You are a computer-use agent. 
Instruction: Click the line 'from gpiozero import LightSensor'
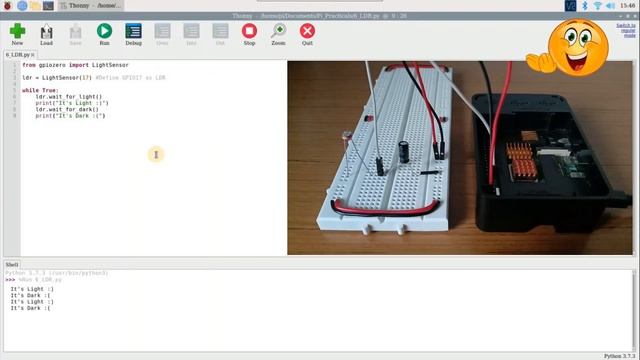point(76,65)
